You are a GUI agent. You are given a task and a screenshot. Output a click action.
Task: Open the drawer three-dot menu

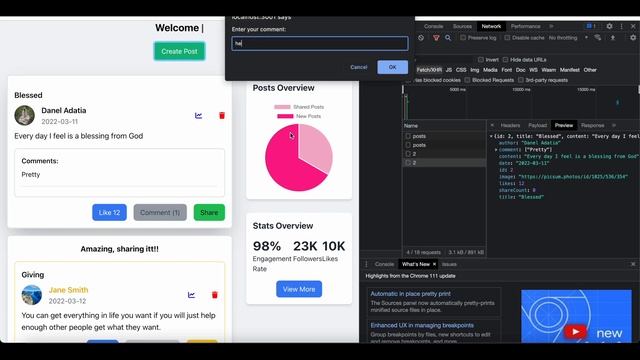click(366, 264)
